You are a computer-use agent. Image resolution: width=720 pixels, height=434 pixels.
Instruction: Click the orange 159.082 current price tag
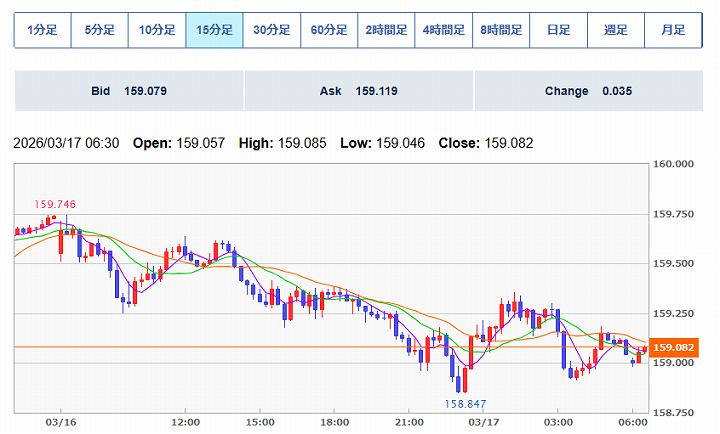[x=672, y=347]
